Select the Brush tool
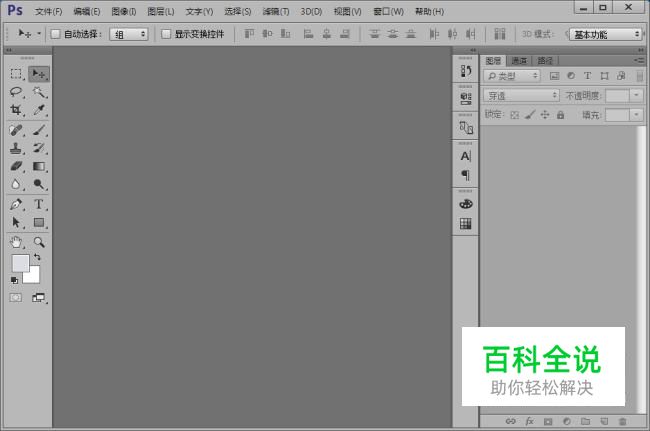The image size is (650, 431). pos(39,130)
